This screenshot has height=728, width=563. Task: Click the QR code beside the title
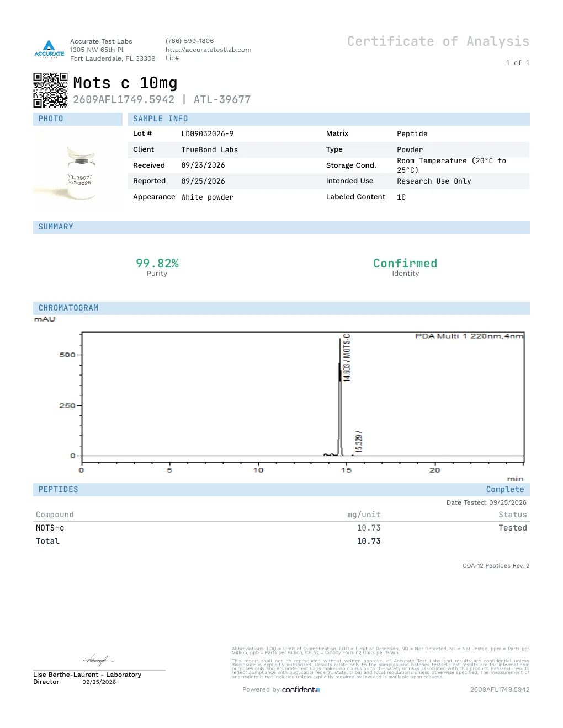click(x=50, y=90)
